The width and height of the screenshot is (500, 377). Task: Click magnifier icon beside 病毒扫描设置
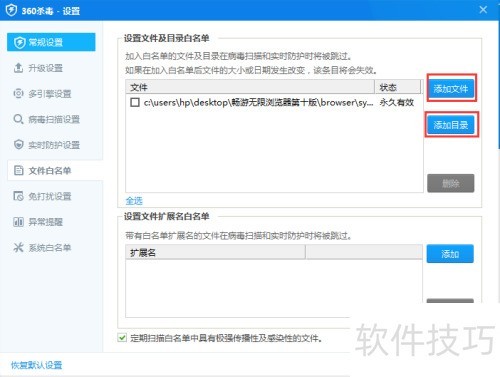coord(18,119)
